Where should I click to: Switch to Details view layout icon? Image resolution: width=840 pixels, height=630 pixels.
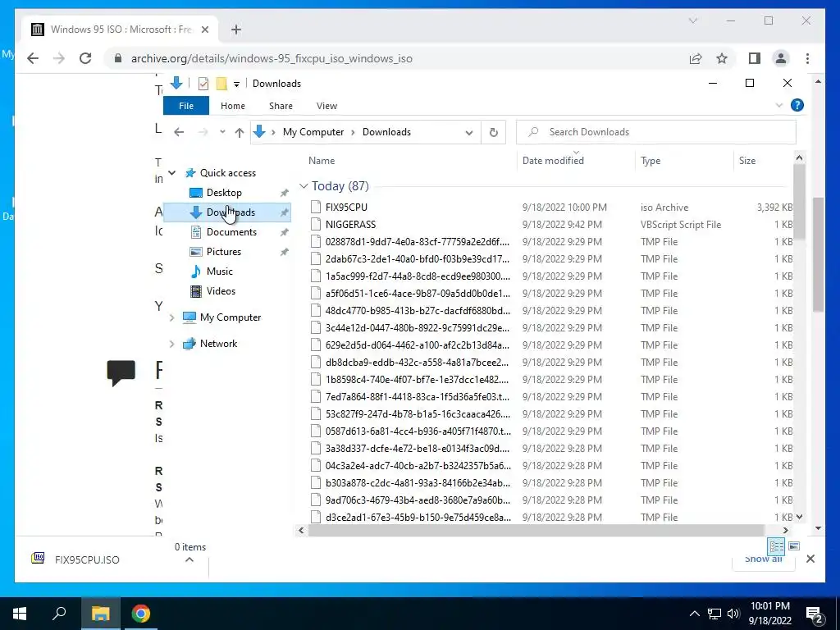click(776, 546)
